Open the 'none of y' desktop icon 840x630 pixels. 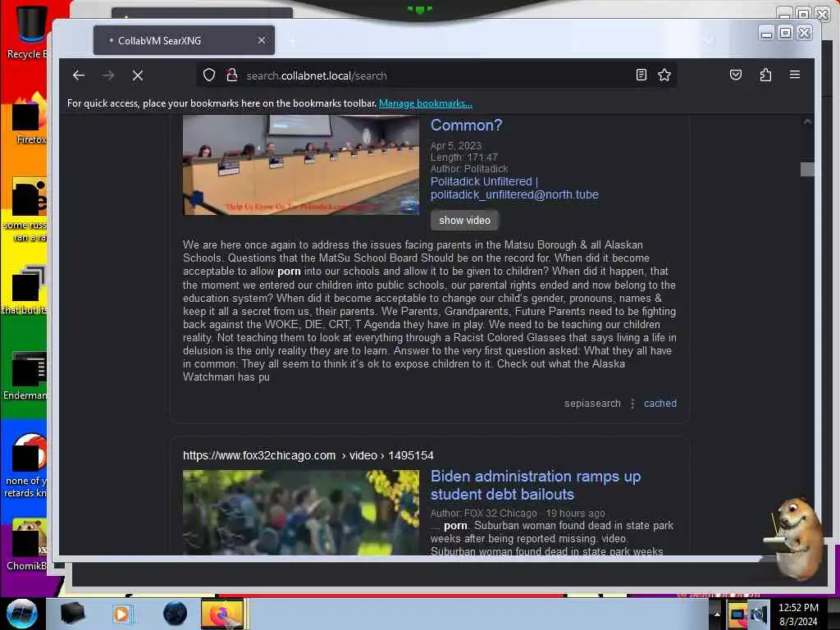click(x=25, y=466)
